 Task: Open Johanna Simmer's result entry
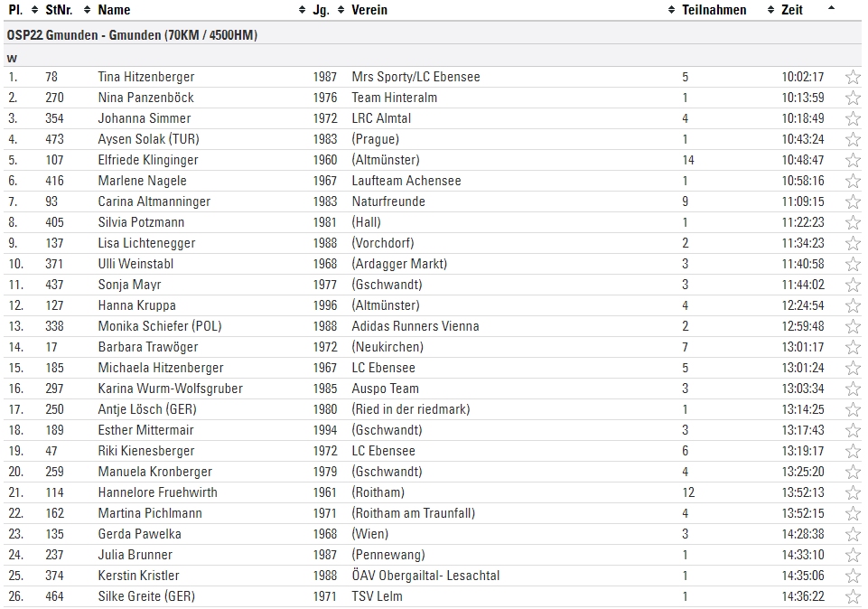(433, 118)
